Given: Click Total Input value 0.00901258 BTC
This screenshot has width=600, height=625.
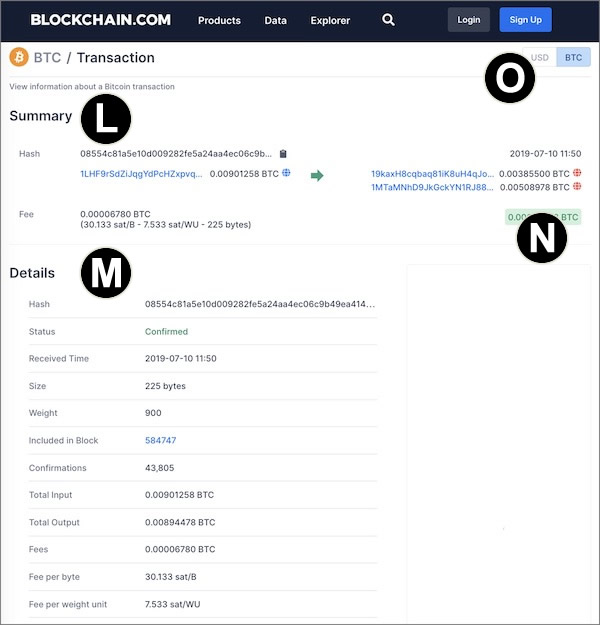Looking at the screenshot, I should point(179,495).
